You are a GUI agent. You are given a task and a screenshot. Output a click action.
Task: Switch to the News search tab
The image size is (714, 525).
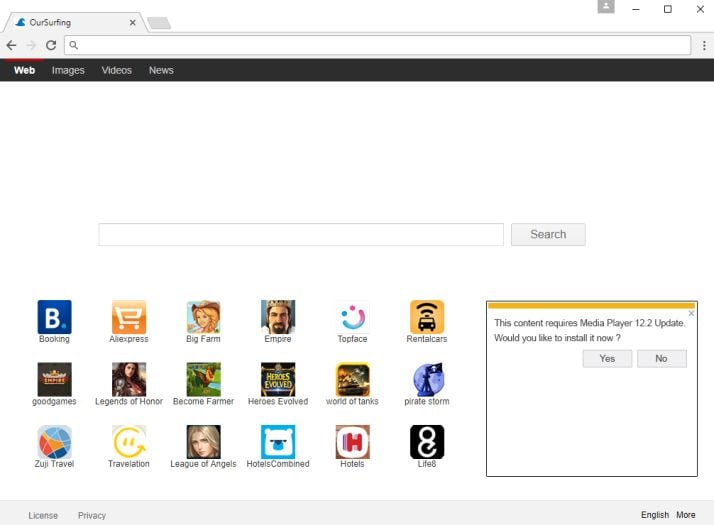(x=161, y=70)
